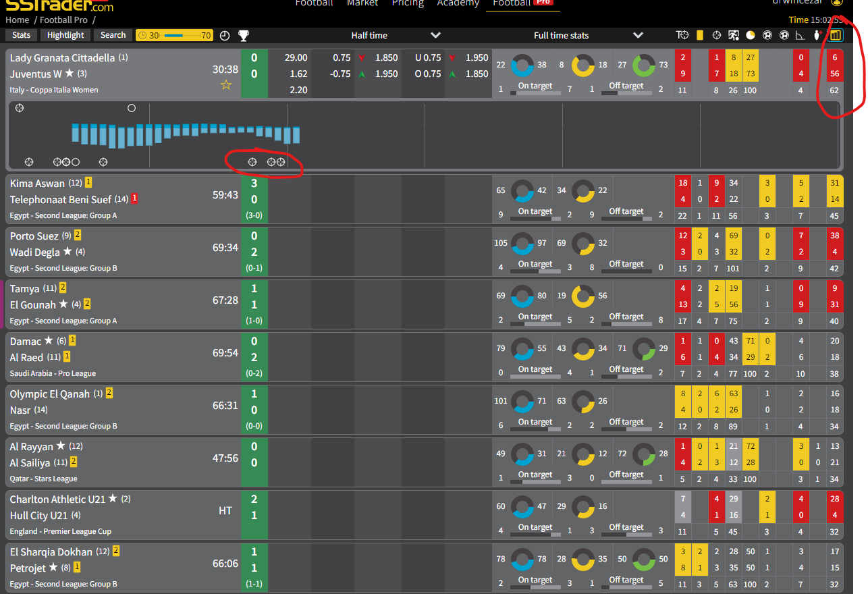Click the possession pie chart icon
868x594 pixels.
(750, 35)
